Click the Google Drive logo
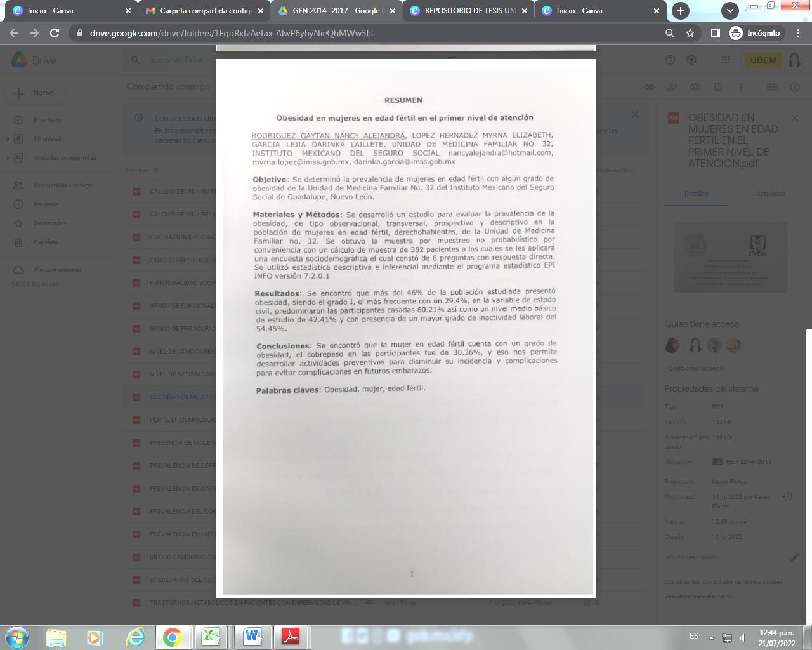 33,60
